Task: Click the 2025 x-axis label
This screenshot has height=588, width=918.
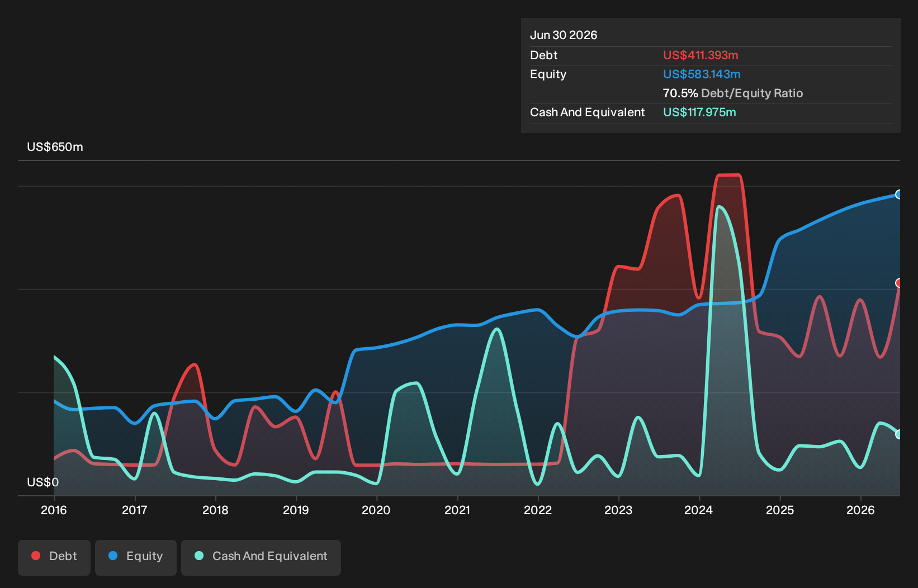Action: point(780,510)
